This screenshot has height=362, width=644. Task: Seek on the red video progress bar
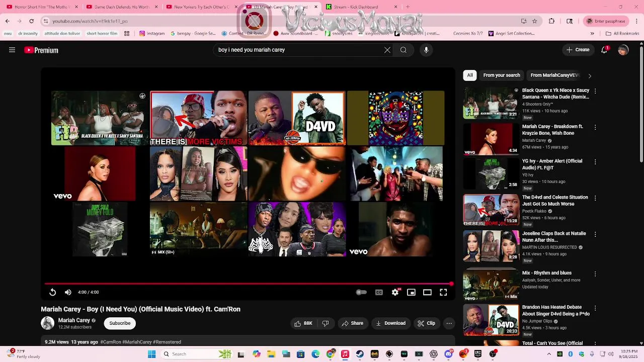248,284
